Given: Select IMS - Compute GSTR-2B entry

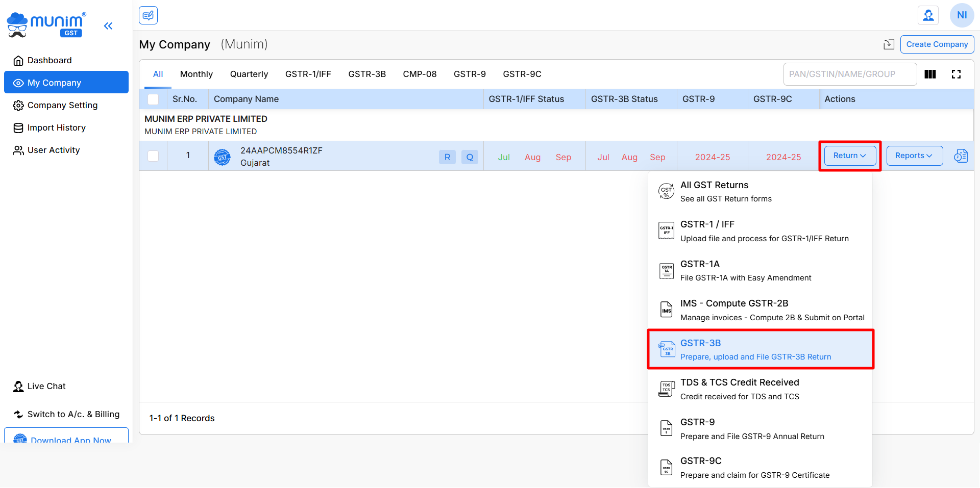Looking at the screenshot, I should [x=760, y=310].
